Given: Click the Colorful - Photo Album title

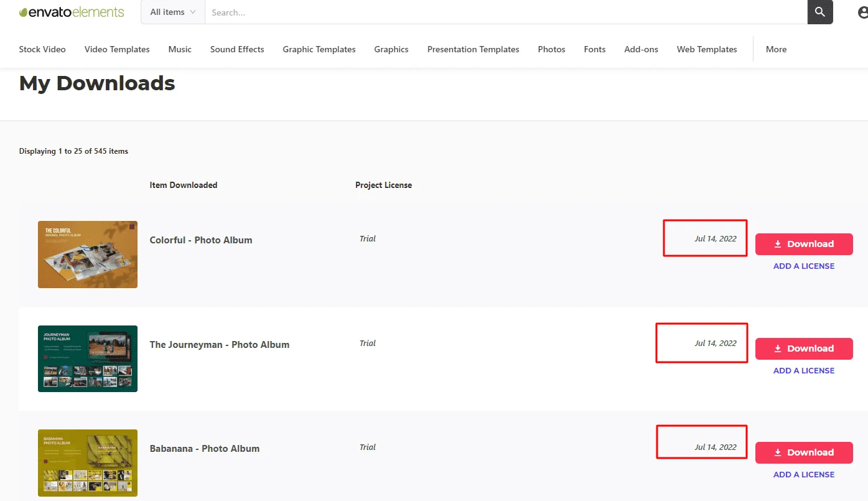Looking at the screenshot, I should tap(201, 240).
